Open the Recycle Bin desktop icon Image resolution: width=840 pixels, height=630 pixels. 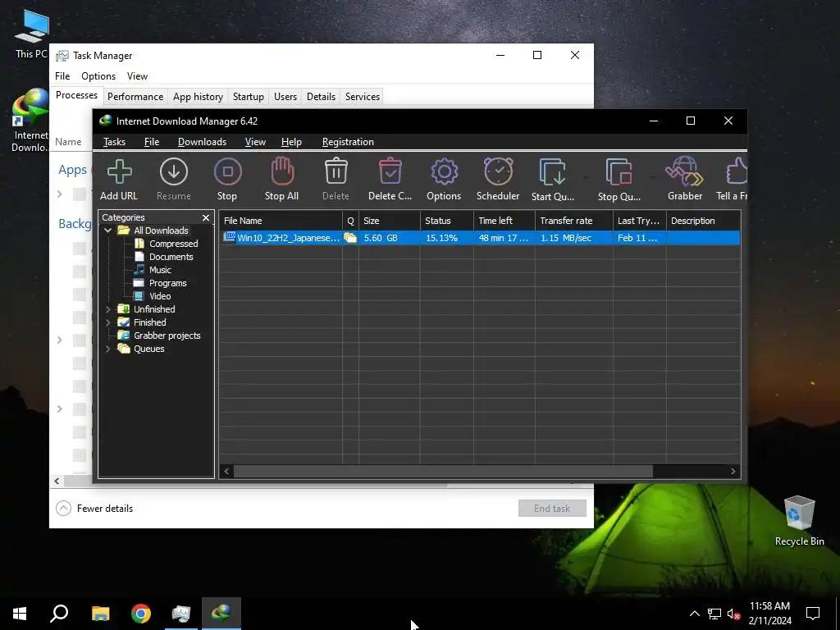pyautogui.click(x=799, y=521)
